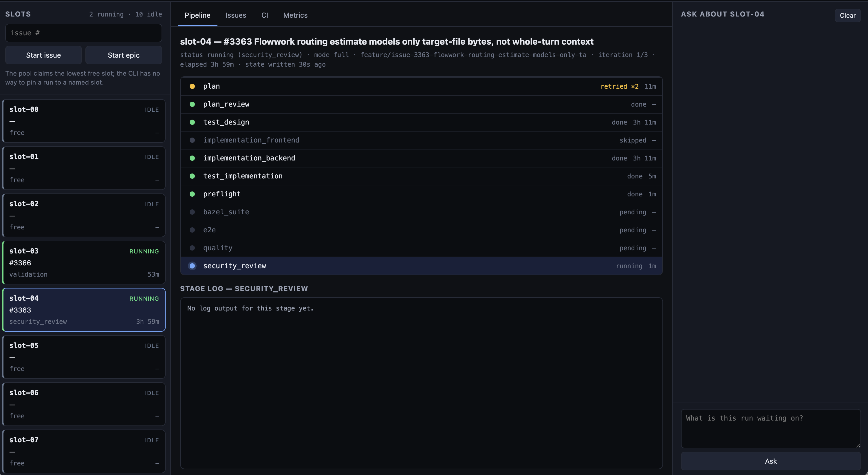Screen dimensions: 868x475
Task: Click the '3h 59m' elapsed time on slot-04
Action: click(148, 321)
